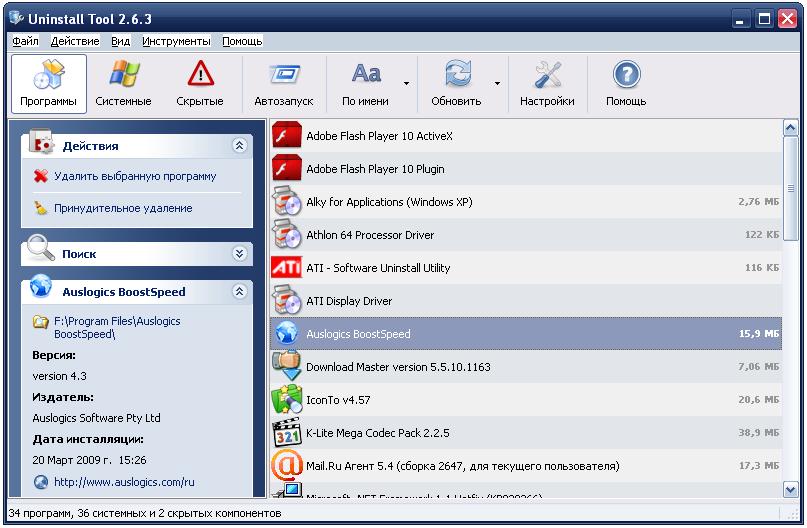Click the globe icon beside website link
The height and width of the screenshot is (528, 807).
[41, 482]
